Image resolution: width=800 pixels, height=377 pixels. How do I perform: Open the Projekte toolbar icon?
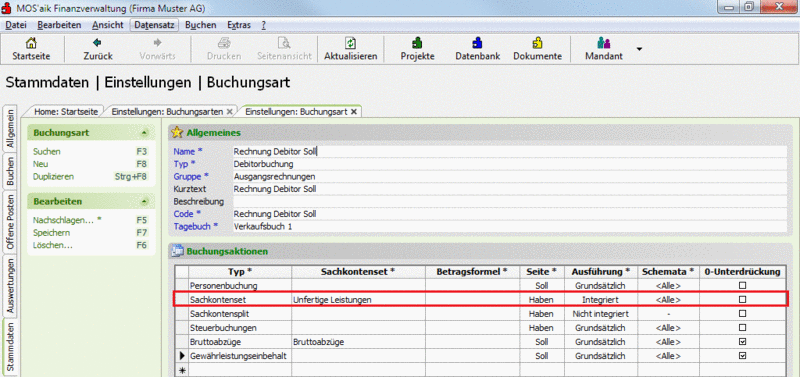click(417, 43)
